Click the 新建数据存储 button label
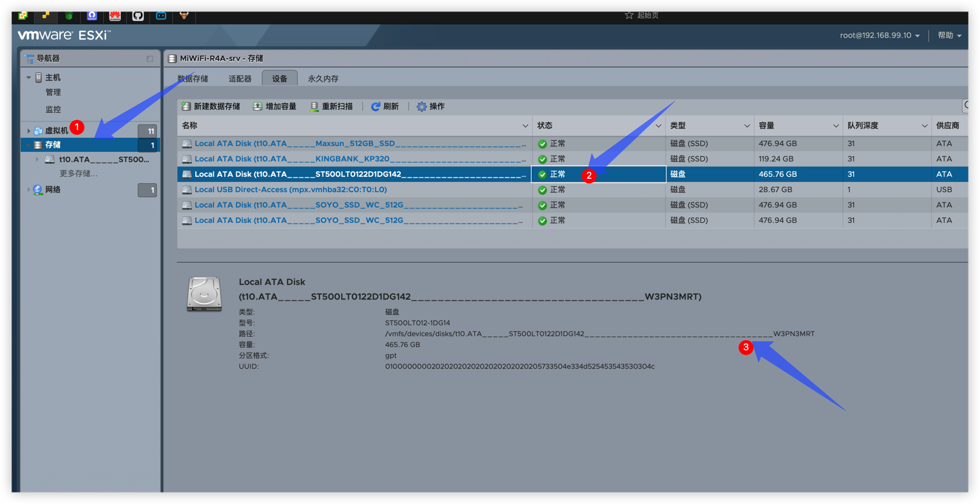 pyautogui.click(x=217, y=106)
